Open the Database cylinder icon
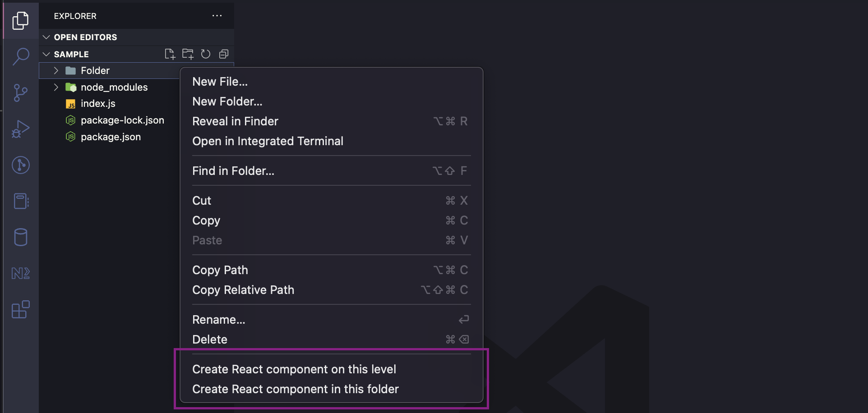 (20, 237)
